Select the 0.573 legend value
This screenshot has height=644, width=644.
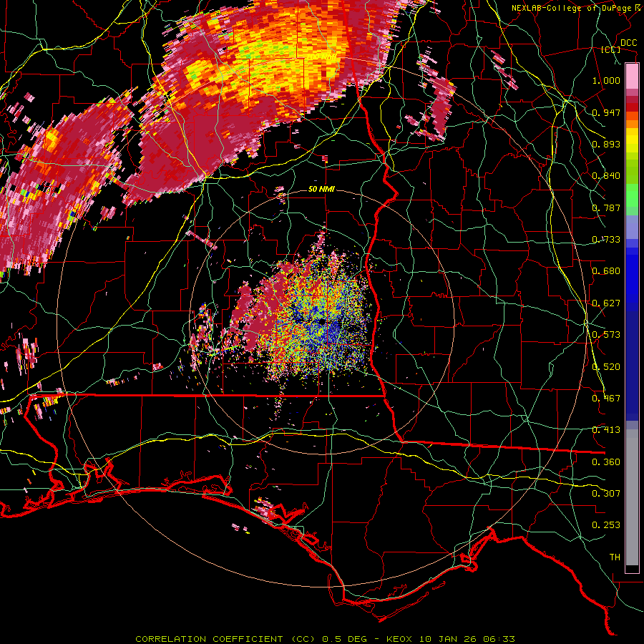click(606, 335)
